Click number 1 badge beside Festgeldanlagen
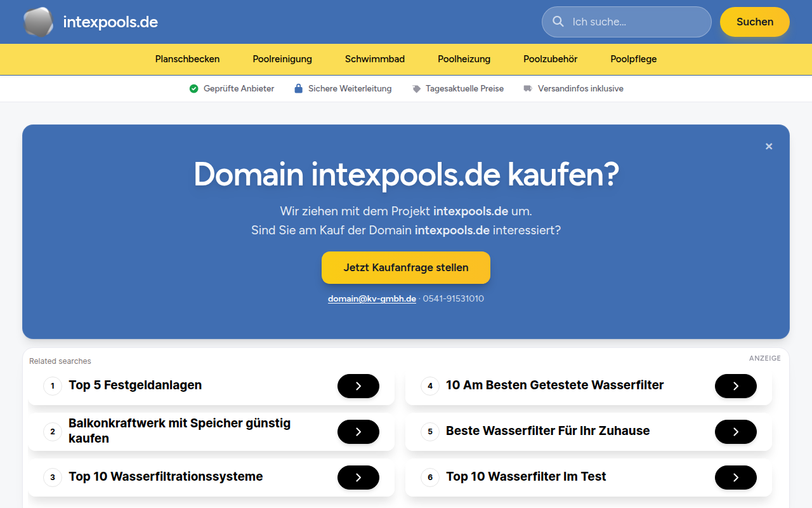This screenshot has height=508, width=812. pos(53,386)
